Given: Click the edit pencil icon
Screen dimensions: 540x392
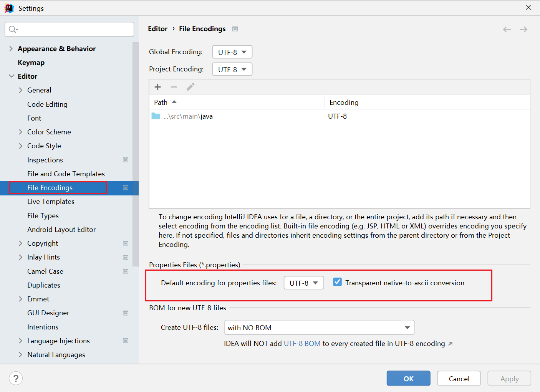Looking at the screenshot, I should (x=190, y=87).
